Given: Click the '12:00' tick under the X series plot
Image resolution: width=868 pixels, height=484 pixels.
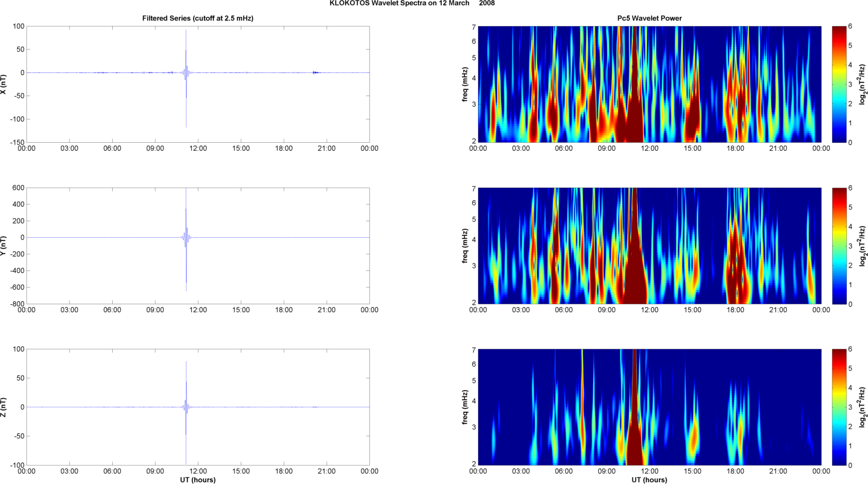Looking at the screenshot, I should (x=198, y=148).
